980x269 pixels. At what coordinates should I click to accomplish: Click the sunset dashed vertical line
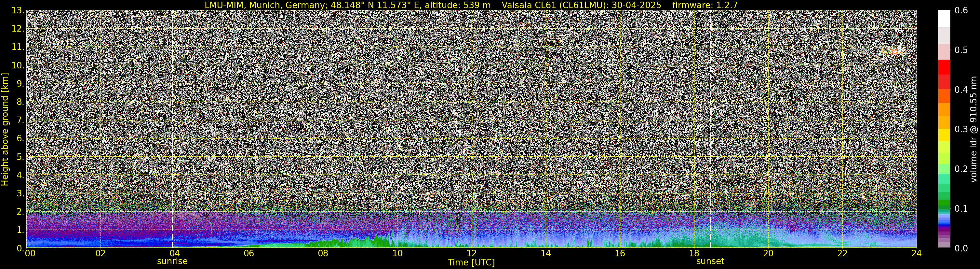[710, 129]
